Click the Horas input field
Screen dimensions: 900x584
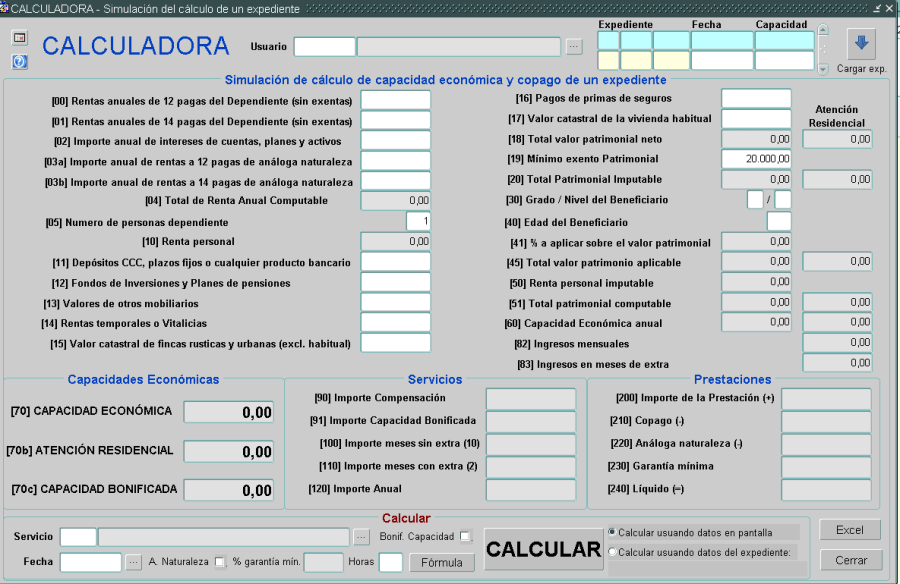click(x=391, y=562)
